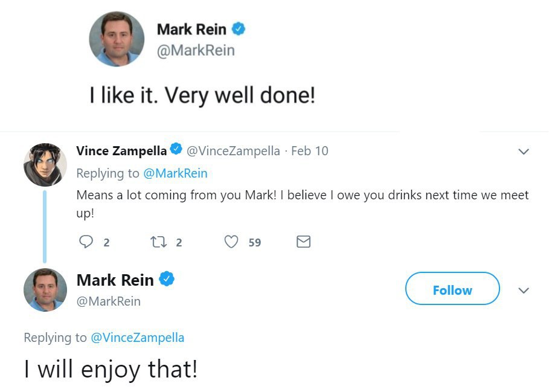Click the lower Mark Rein display name
The image size is (549, 392).
click(x=115, y=280)
